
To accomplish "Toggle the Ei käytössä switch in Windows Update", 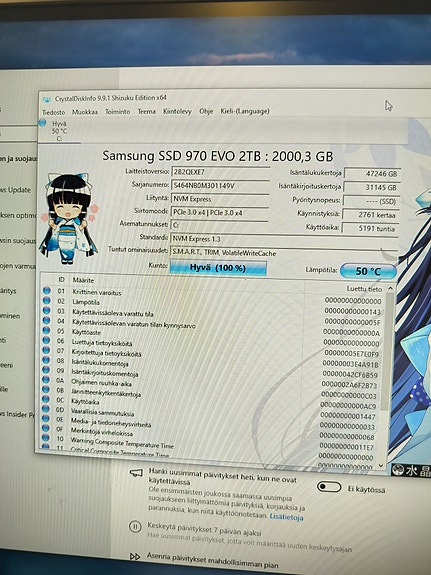I will click(x=329, y=487).
